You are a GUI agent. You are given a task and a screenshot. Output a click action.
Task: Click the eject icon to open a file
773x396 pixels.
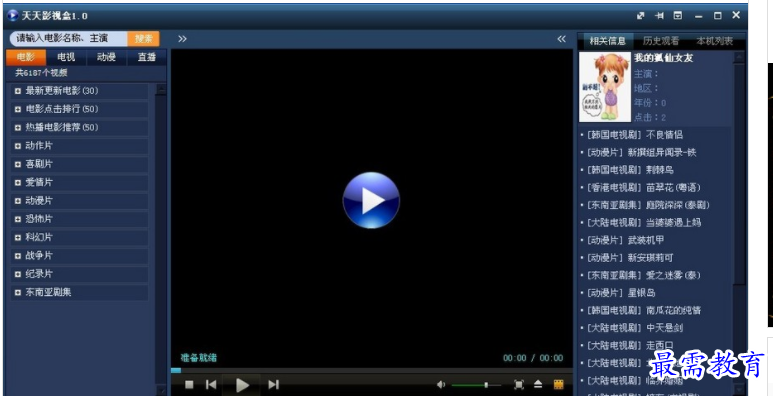tap(538, 384)
